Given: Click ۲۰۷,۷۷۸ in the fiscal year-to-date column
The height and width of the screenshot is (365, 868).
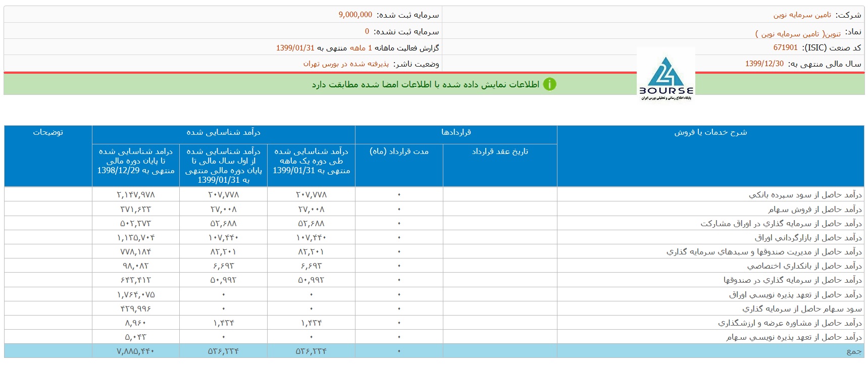Looking at the screenshot, I should 223,195.
